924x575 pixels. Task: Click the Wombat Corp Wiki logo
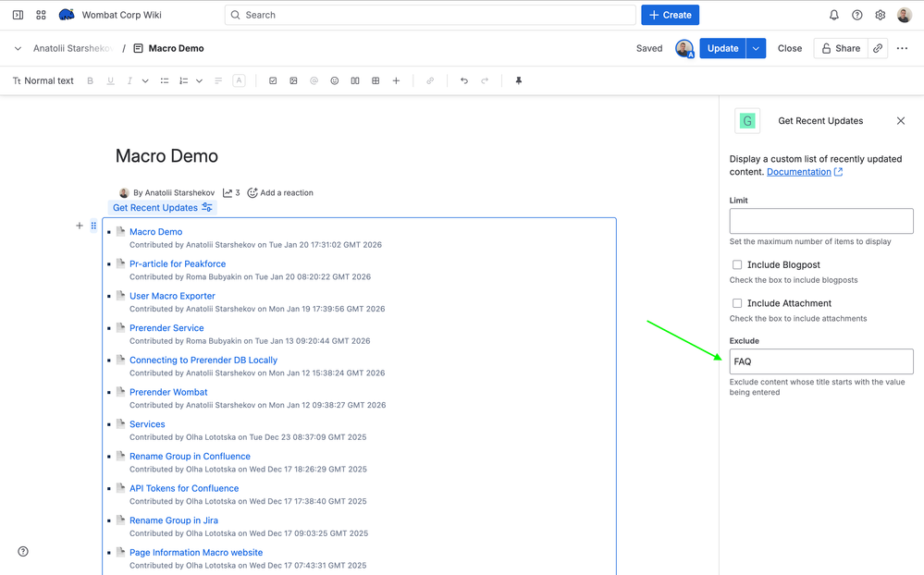[x=67, y=15]
